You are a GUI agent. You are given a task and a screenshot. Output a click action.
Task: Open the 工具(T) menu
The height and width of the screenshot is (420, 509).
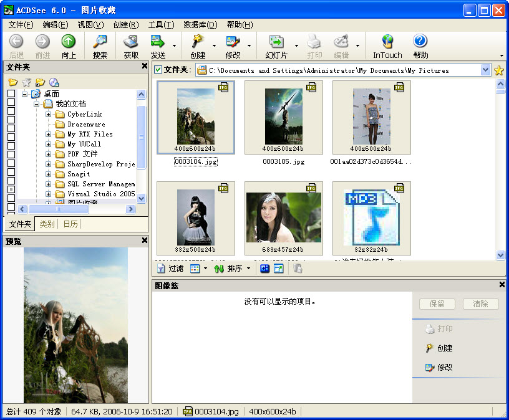point(161,25)
